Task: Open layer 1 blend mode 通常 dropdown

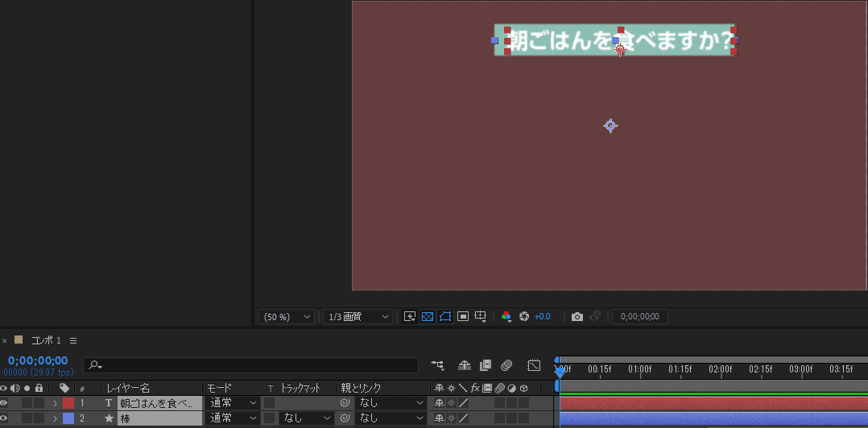Action: pos(233,403)
